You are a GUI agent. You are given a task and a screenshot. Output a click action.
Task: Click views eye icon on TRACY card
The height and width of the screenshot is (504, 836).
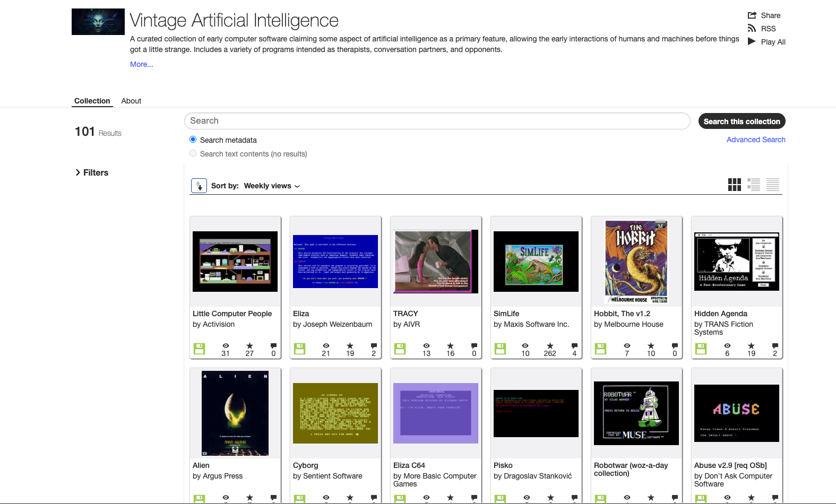tap(426, 346)
